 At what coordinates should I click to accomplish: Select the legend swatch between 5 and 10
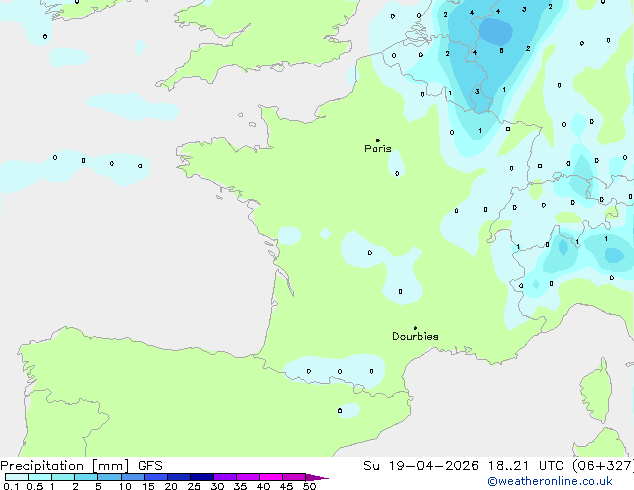click(x=110, y=477)
